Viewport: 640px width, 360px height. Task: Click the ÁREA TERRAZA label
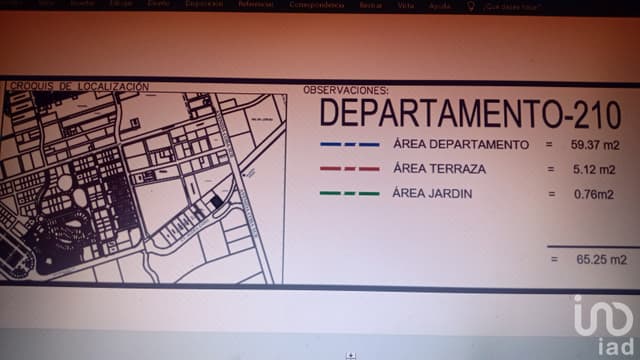click(x=439, y=169)
